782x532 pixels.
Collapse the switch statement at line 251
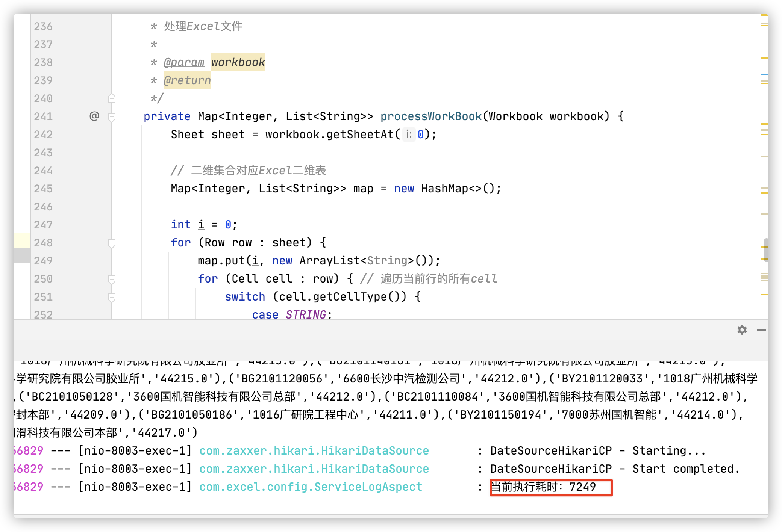coord(112,297)
